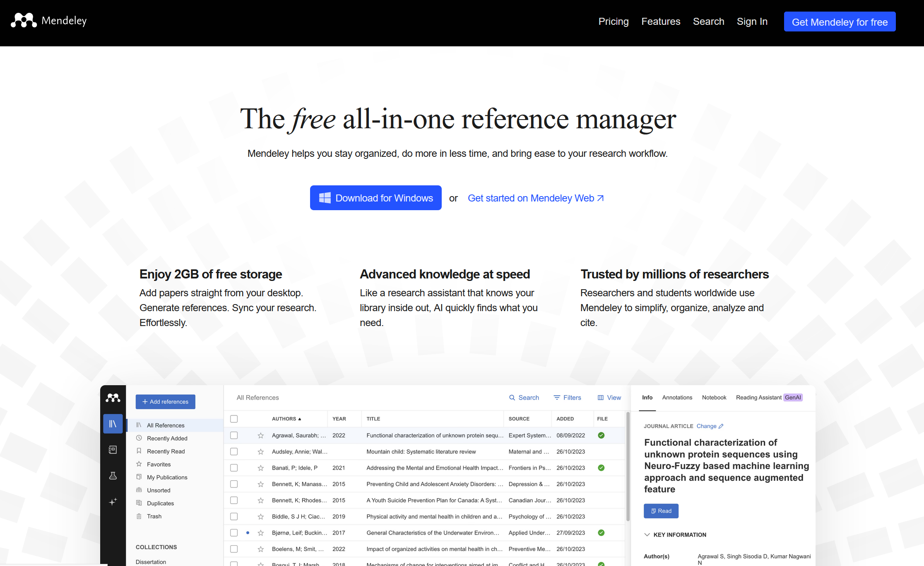
Task: Check the box for Audsley, Annie row
Action: (234, 451)
